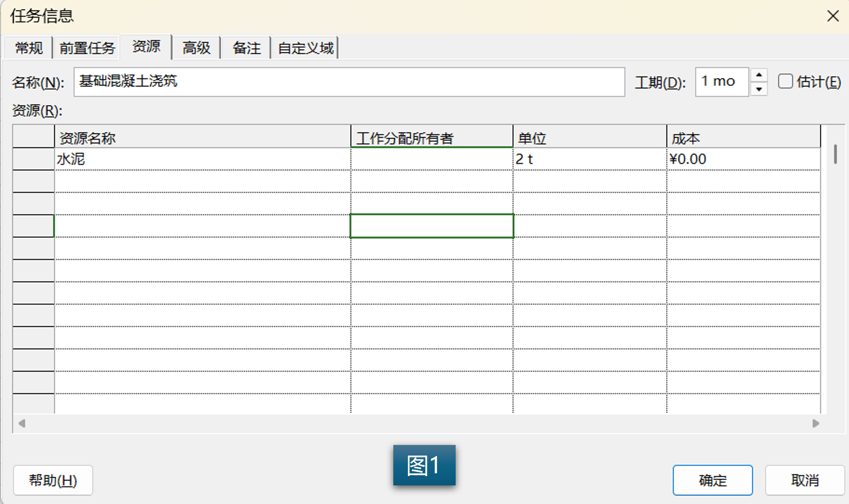The height and width of the screenshot is (504, 849).
Task: Click the 单位 column header
Action: point(590,137)
